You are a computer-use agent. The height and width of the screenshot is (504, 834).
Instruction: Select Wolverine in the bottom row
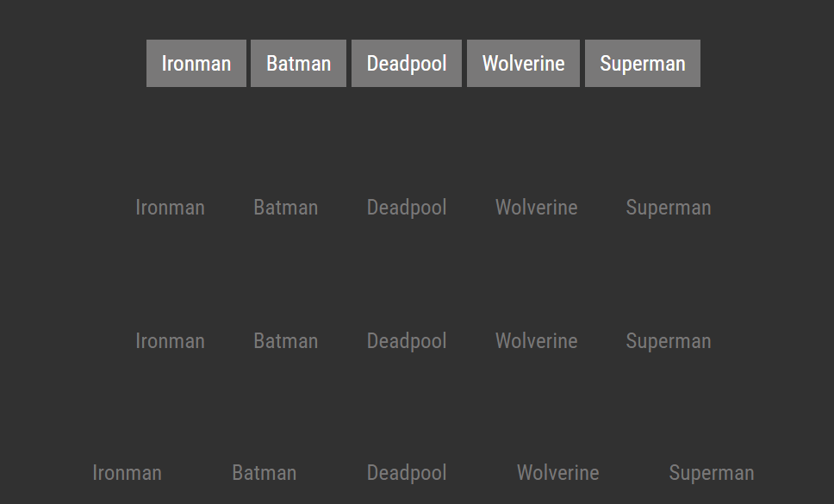pos(557,472)
